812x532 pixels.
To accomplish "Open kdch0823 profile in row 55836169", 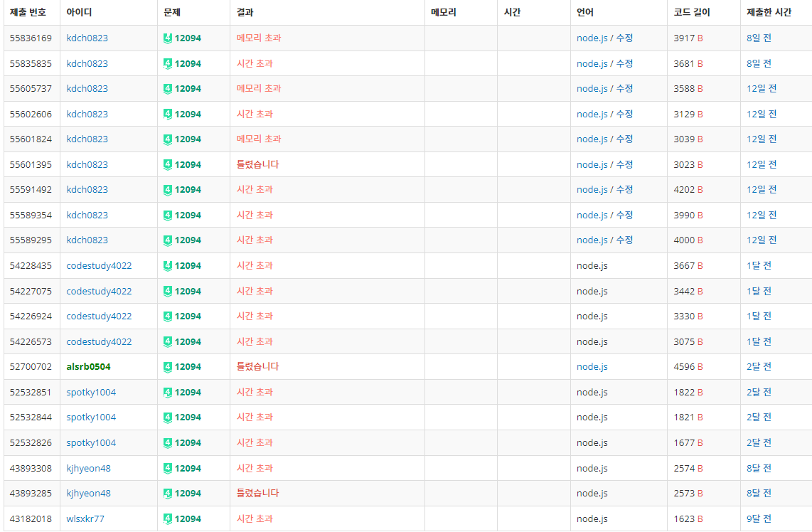I will tap(87, 38).
